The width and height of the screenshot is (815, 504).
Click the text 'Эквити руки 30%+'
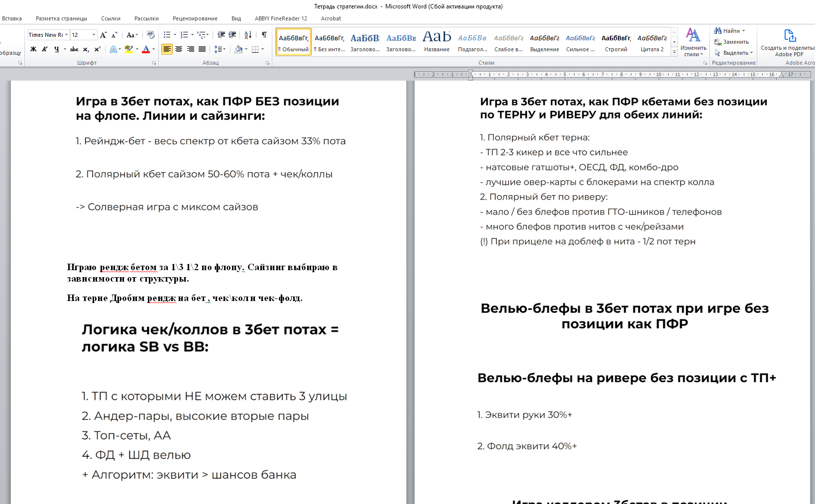click(529, 415)
